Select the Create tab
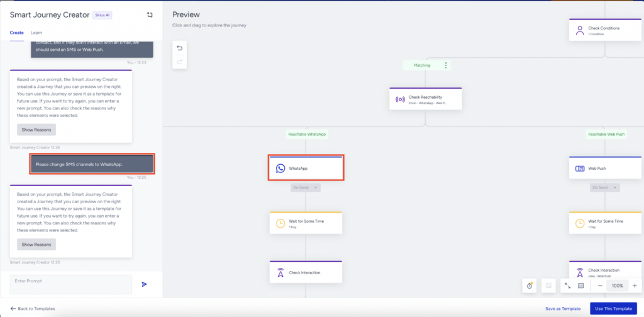Image resolution: width=644 pixels, height=317 pixels. click(x=17, y=32)
